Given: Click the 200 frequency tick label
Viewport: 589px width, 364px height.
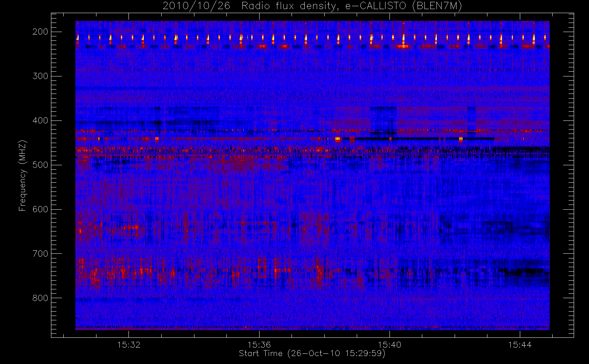Looking at the screenshot, I should (40, 32).
